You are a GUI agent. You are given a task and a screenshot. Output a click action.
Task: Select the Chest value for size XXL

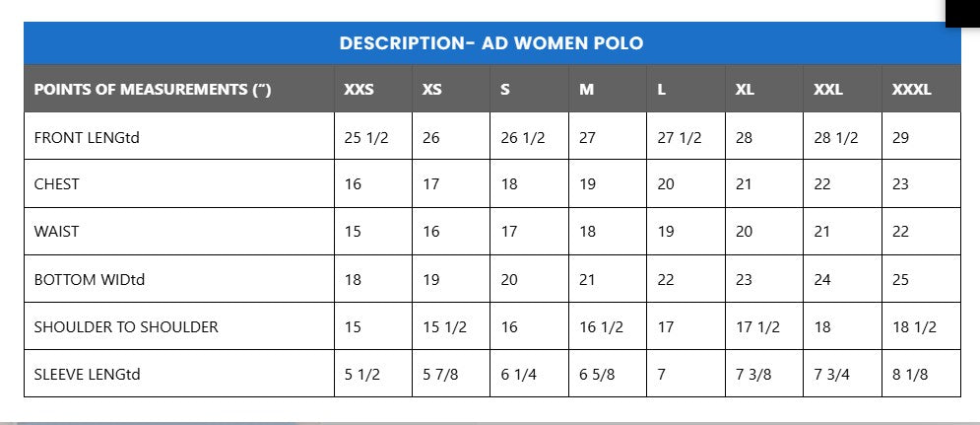[822, 184]
